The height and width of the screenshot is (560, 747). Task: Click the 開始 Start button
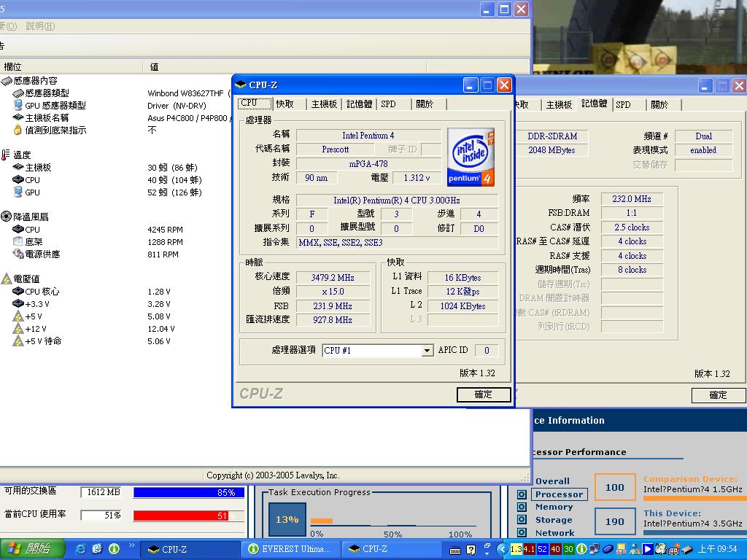pyautogui.click(x=32, y=549)
